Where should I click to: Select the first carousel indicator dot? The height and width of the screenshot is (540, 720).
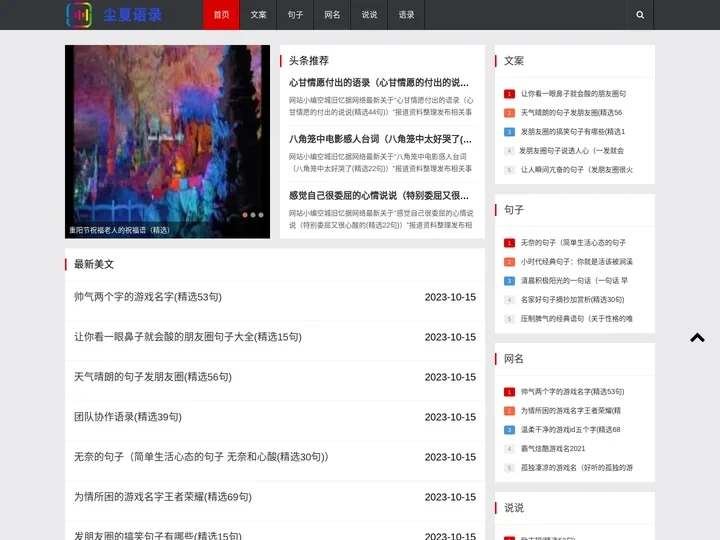click(x=245, y=215)
